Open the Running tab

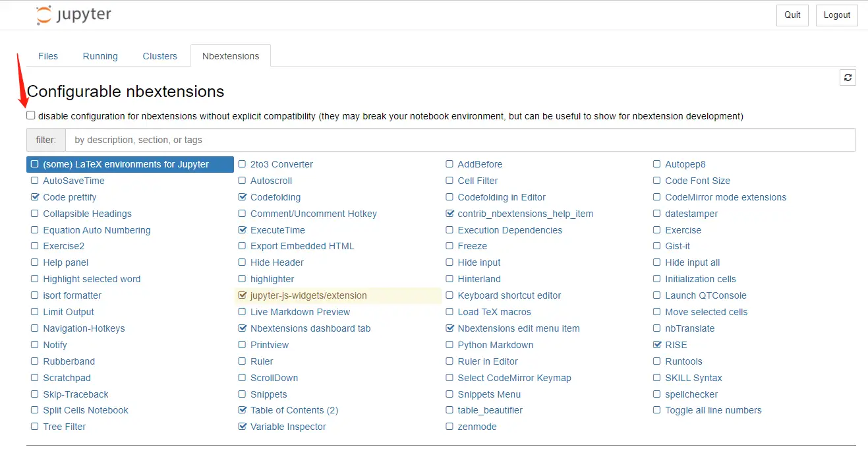(x=100, y=56)
